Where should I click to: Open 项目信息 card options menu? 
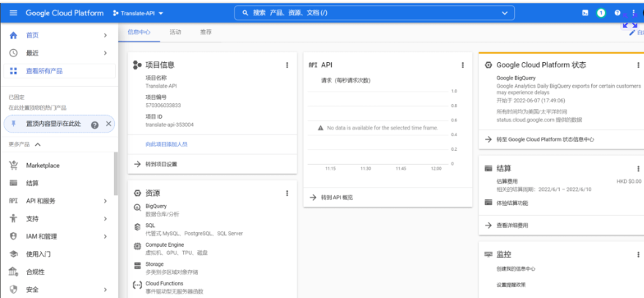287,65
